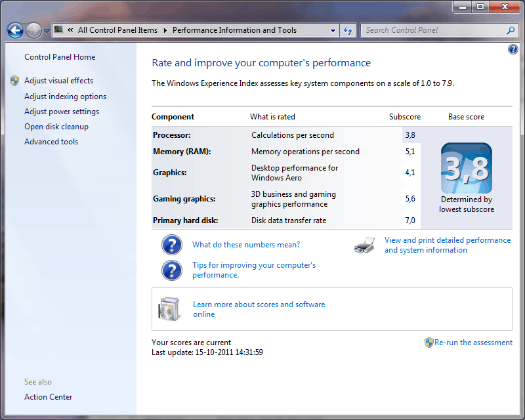Open Tips for improving your computer's performance
Image resolution: width=525 pixels, height=420 pixels.
point(254,270)
